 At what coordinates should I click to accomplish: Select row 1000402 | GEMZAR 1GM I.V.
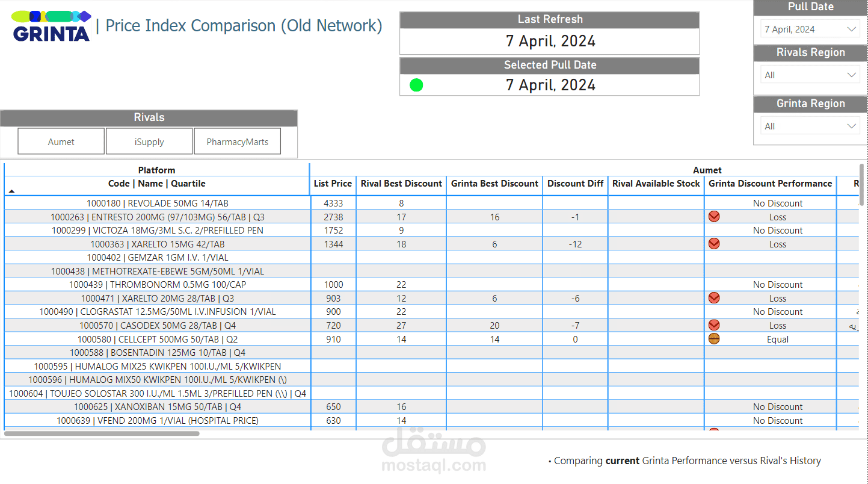click(158, 258)
